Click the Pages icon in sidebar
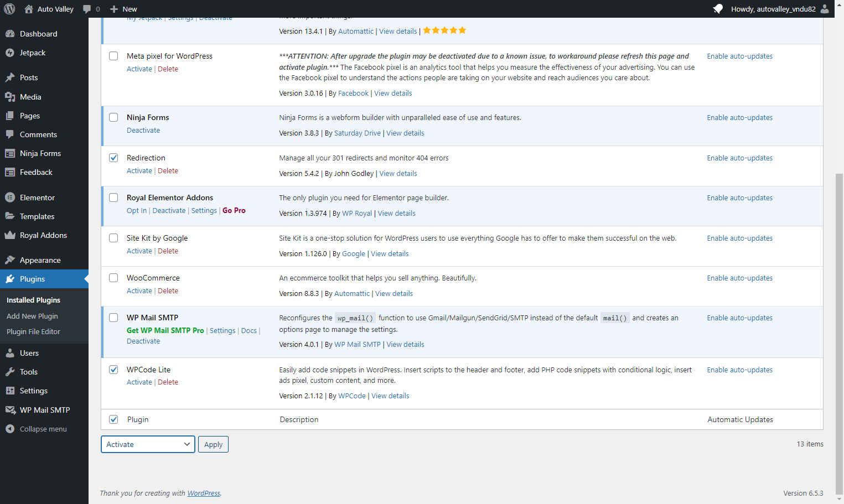Screen dimensions: 844x504 [x=10, y=116]
